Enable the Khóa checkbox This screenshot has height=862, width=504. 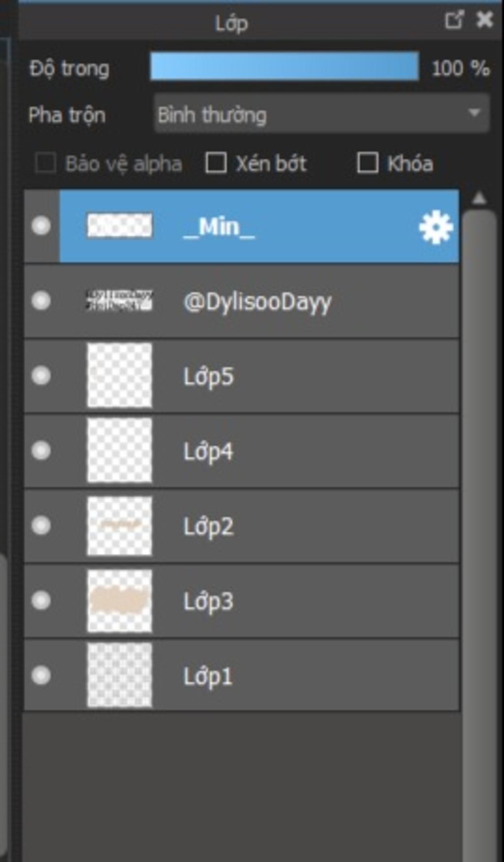pos(368,163)
